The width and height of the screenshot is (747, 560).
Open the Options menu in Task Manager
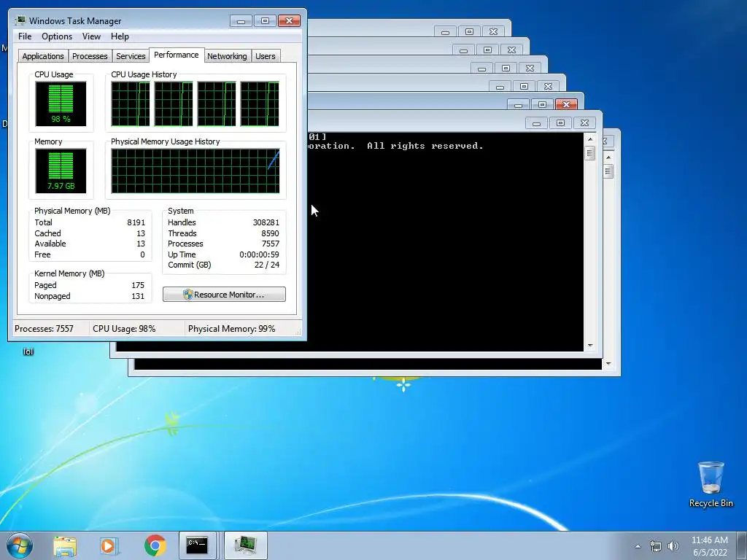coord(57,36)
